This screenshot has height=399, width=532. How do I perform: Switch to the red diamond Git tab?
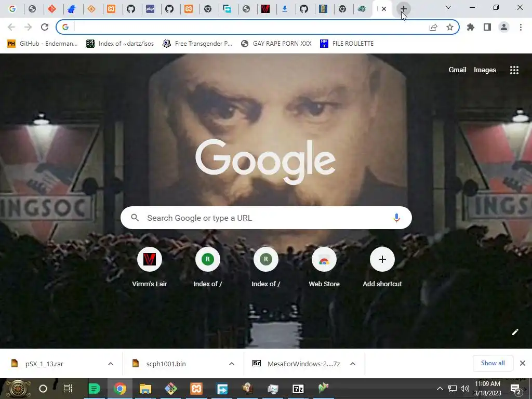(x=52, y=9)
